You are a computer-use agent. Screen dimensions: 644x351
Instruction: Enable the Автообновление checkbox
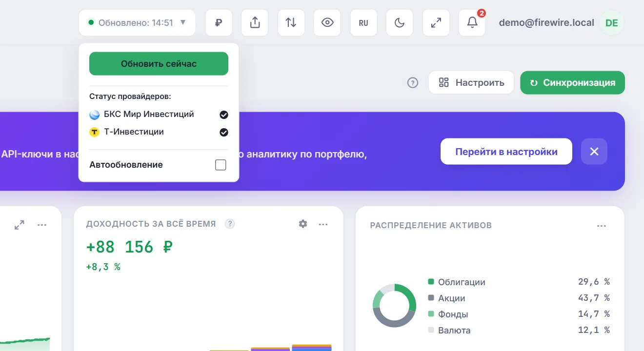[221, 165]
